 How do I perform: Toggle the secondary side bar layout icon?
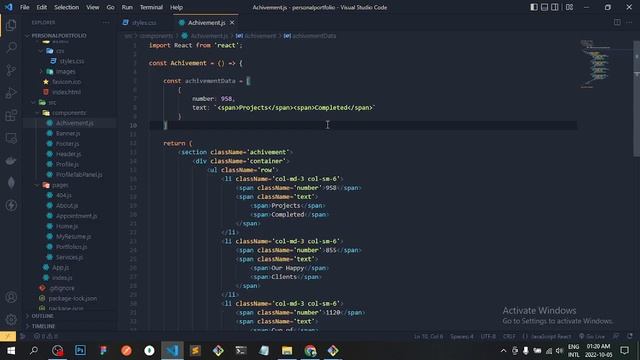[555, 7]
